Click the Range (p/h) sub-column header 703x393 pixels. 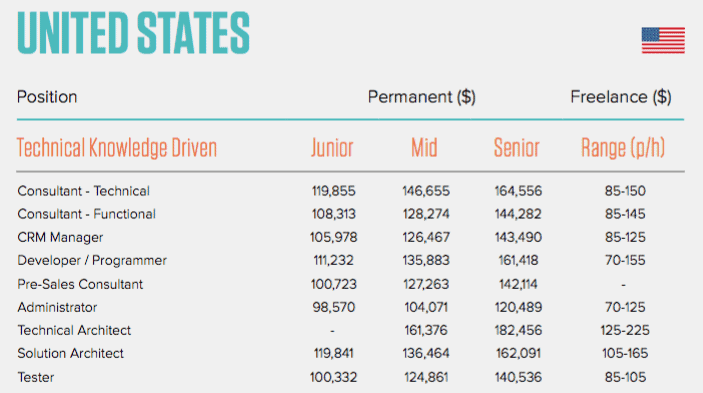(x=623, y=148)
